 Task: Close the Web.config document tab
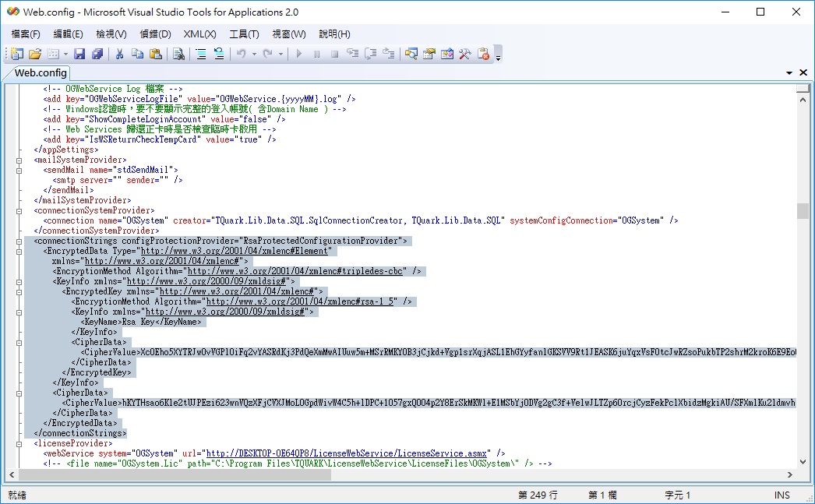803,72
